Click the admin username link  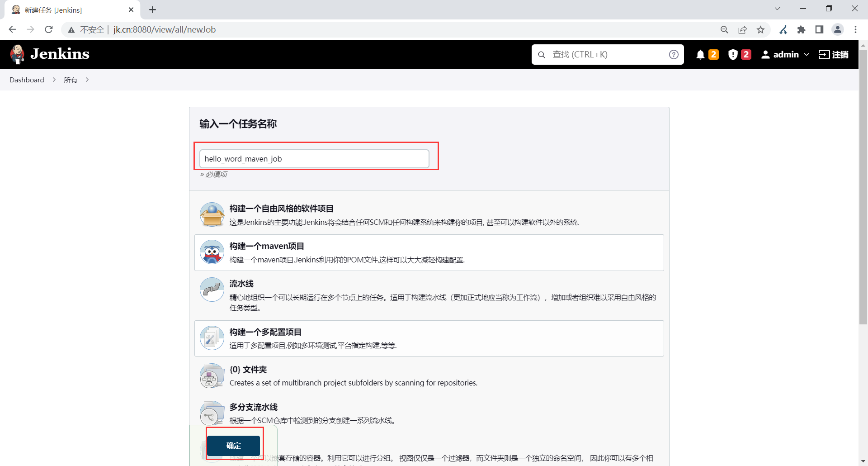786,55
